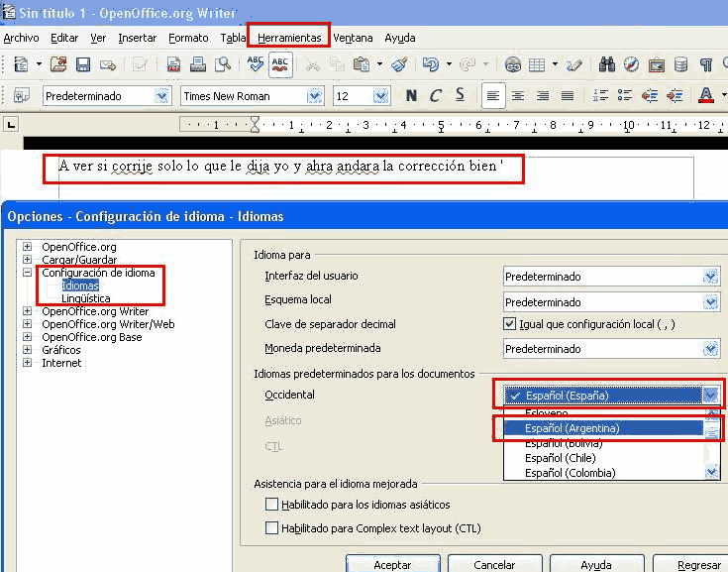Image resolution: width=728 pixels, height=572 pixels.
Task: Click the Paste clipboard icon
Action: coord(362,64)
